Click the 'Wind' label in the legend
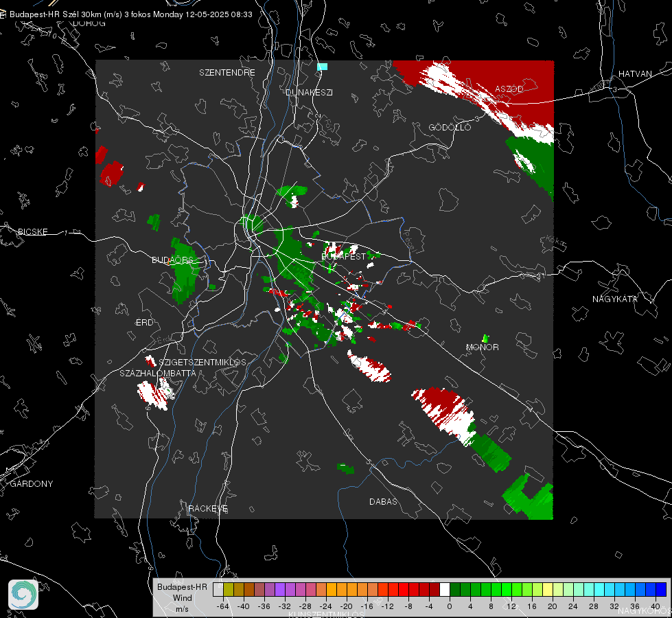This screenshot has width=672, height=618. 182,597
